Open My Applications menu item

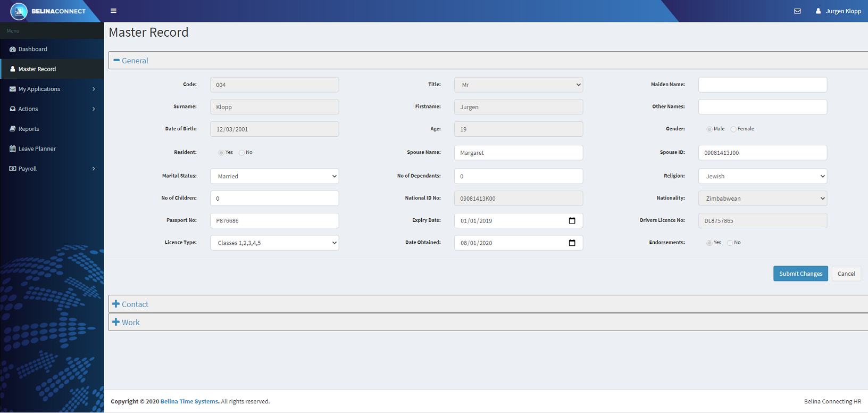52,89
